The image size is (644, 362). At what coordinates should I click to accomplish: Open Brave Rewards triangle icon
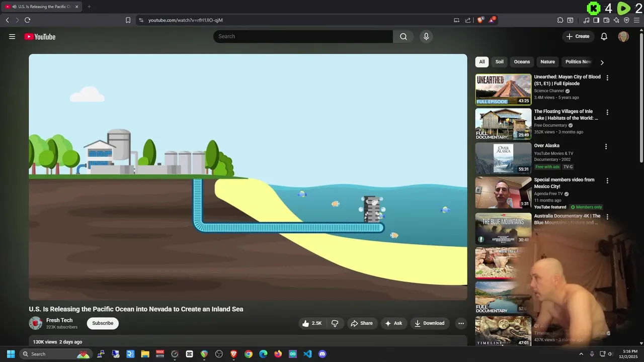pos(492,20)
